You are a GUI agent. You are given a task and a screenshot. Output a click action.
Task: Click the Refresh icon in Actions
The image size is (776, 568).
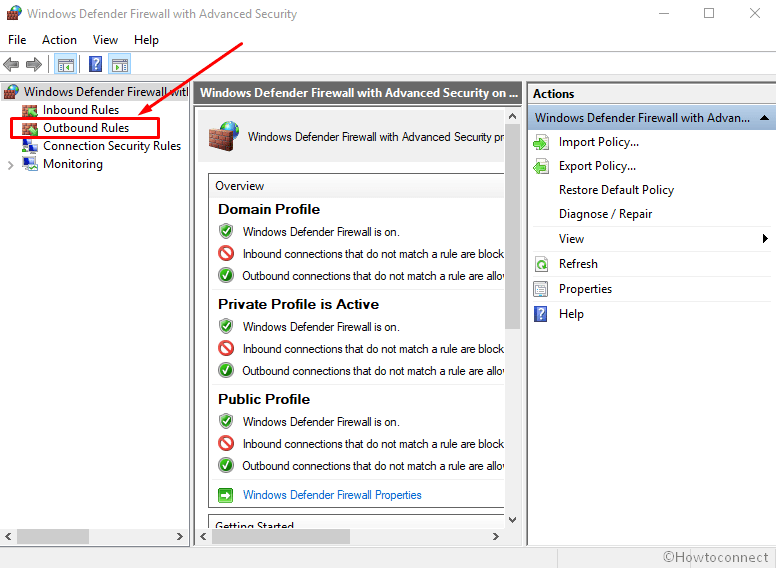[x=541, y=264]
